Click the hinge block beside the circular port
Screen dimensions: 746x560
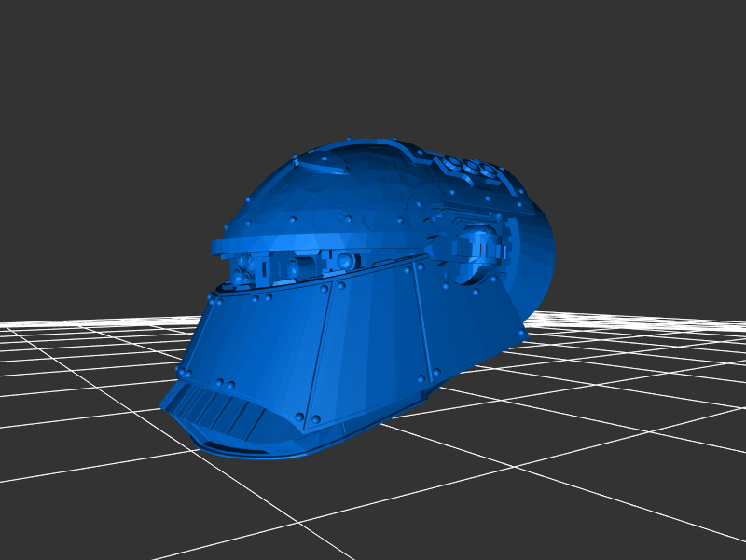(449, 248)
